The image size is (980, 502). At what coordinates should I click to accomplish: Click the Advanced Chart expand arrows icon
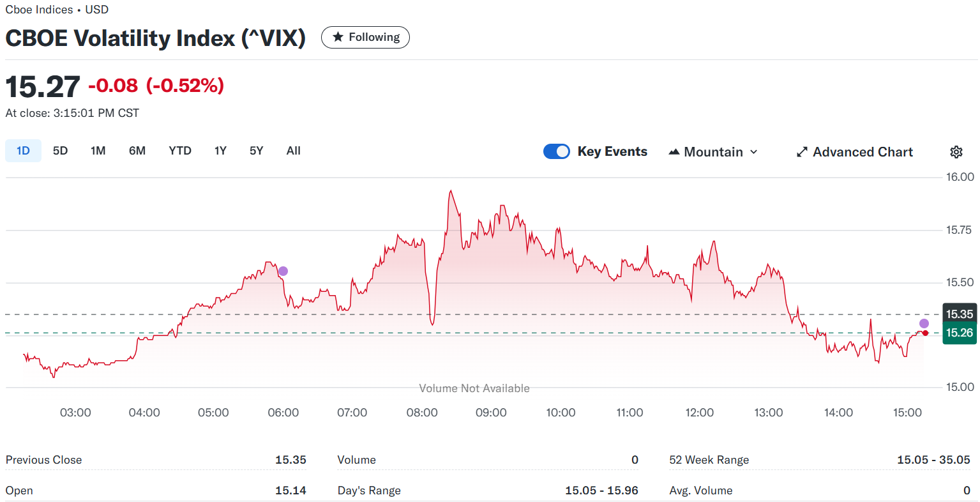pyautogui.click(x=802, y=152)
